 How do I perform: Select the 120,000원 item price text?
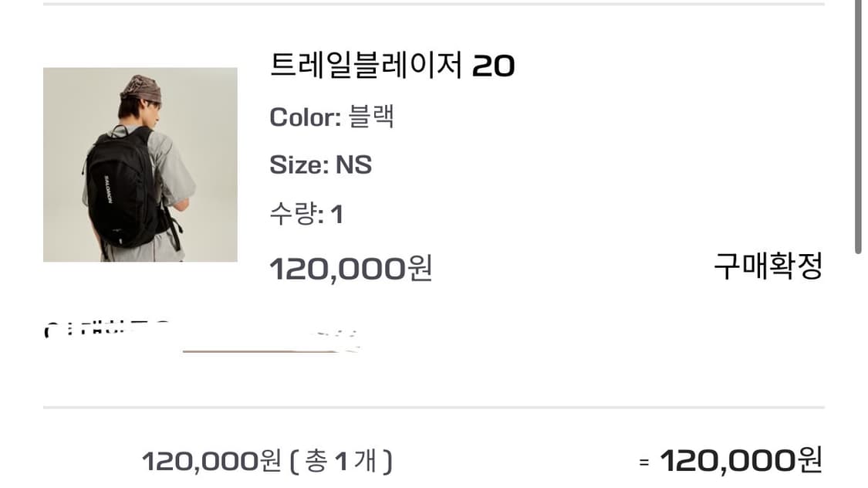pos(353,268)
